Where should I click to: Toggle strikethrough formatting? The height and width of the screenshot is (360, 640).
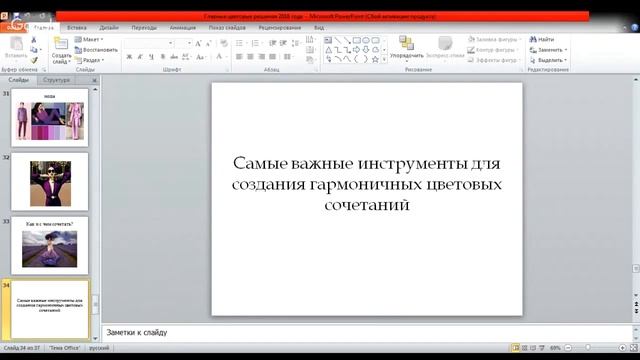point(174,57)
